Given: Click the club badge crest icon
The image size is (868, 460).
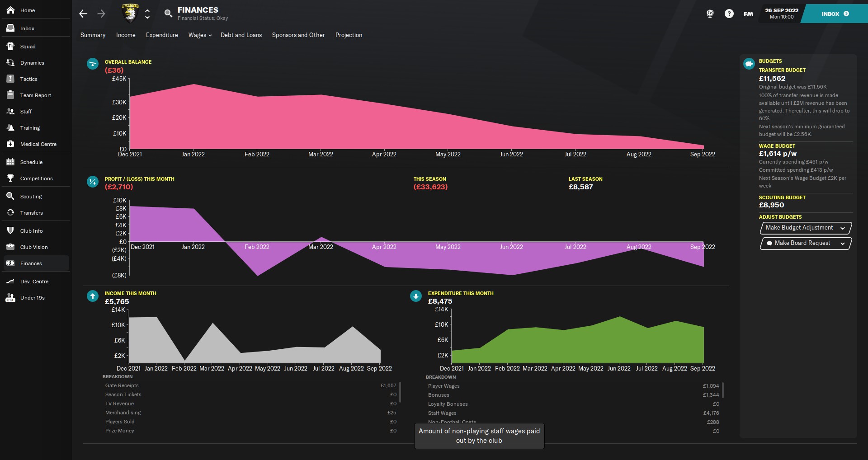Looking at the screenshot, I should pyautogui.click(x=130, y=14).
